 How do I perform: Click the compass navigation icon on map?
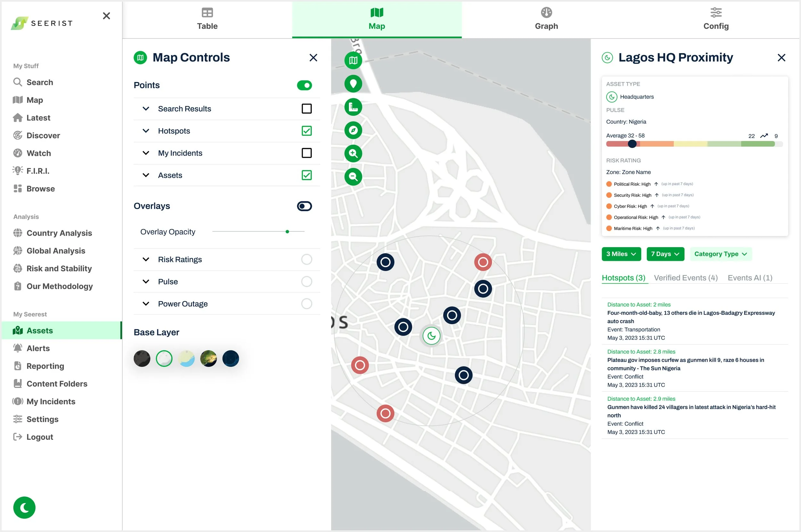click(x=353, y=130)
